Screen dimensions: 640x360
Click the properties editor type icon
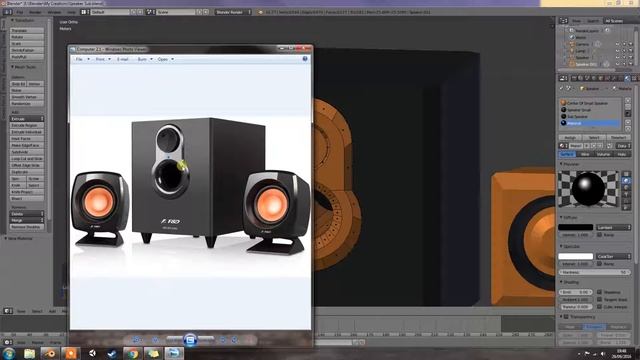coord(564,78)
